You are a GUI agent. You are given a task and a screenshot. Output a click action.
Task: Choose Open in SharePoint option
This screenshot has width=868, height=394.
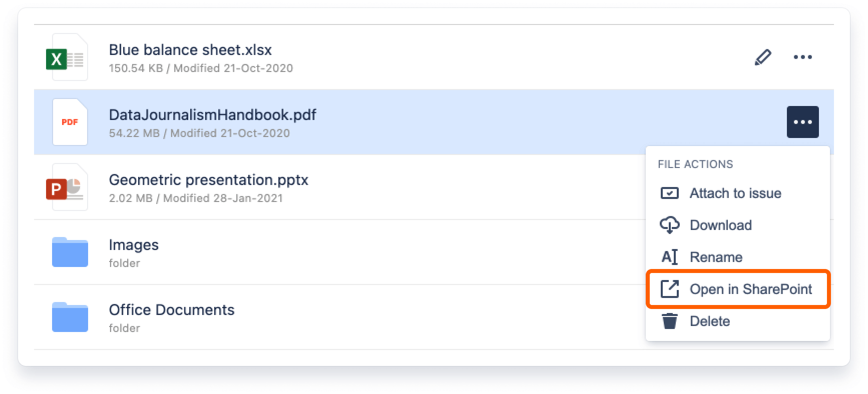(738, 289)
